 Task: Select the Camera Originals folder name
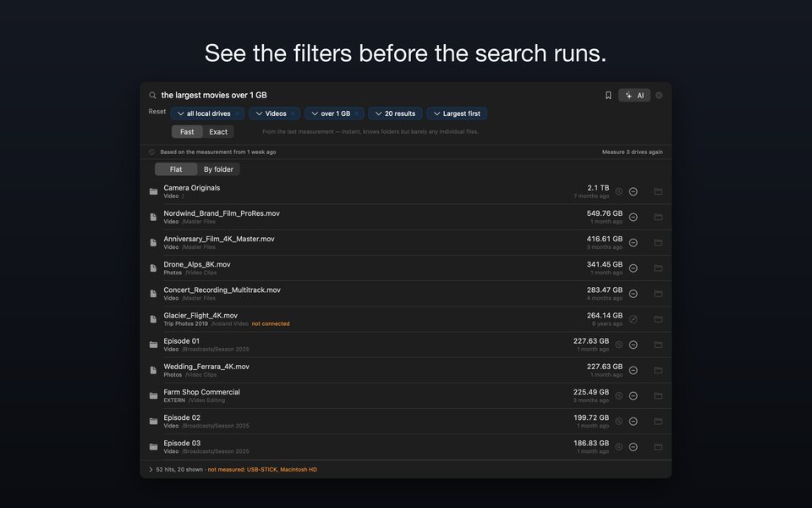[192, 188]
